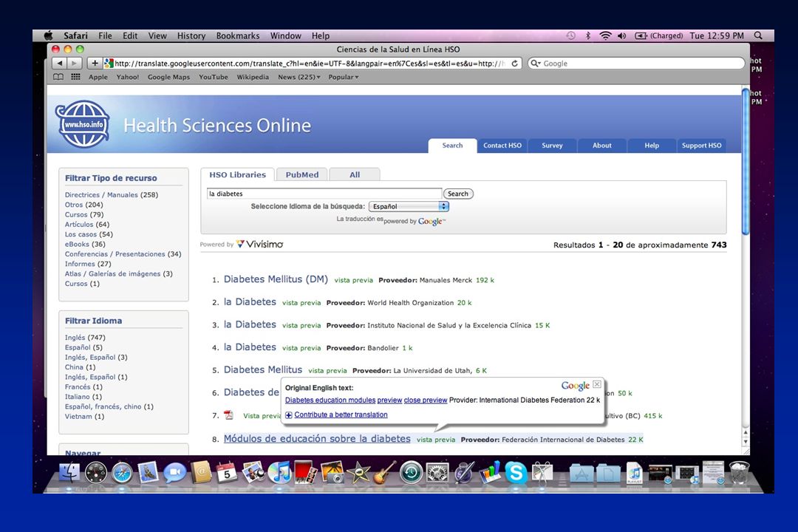
Task: Open Safari compass icon in dock
Action: pos(122,473)
